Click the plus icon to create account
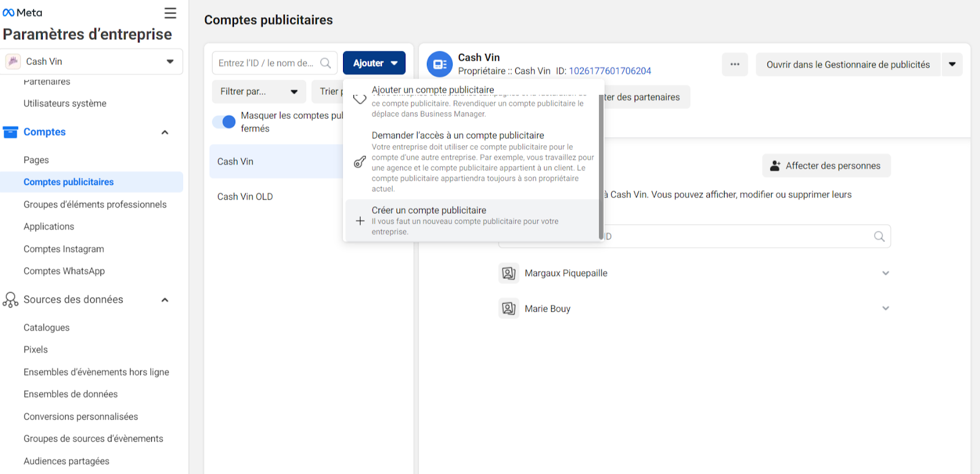The width and height of the screenshot is (980, 474). (x=360, y=221)
